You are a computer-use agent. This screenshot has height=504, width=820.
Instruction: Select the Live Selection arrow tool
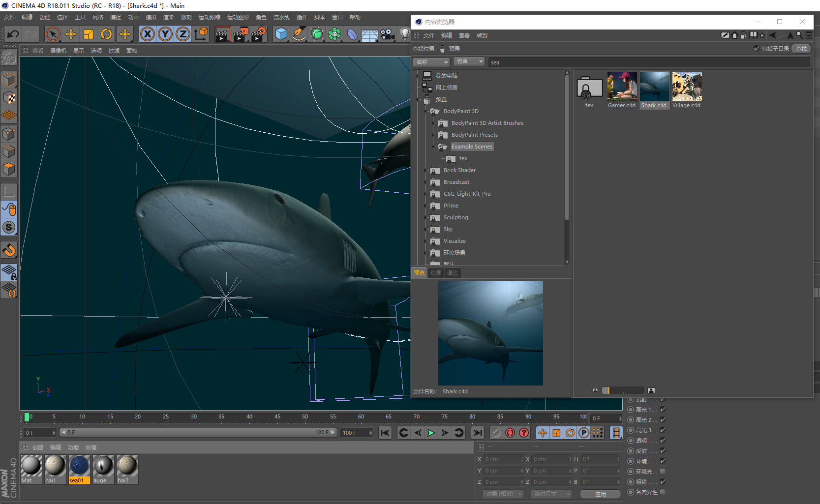coord(53,34)
